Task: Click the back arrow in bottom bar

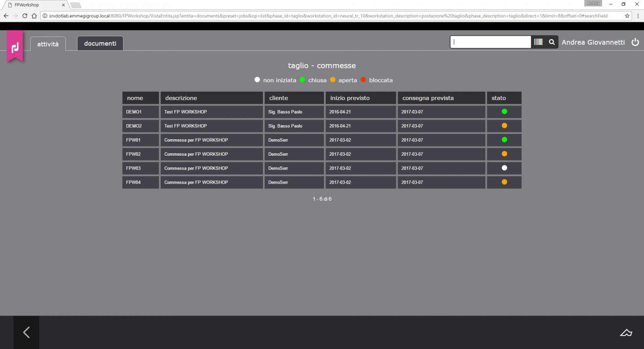Action: pyautogui.click(x=26, y=332)
